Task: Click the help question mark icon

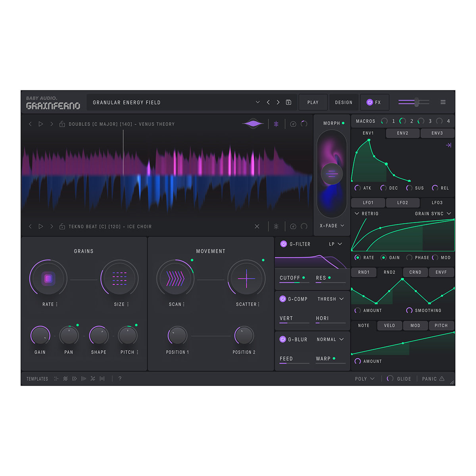Action: coord(120,379)
